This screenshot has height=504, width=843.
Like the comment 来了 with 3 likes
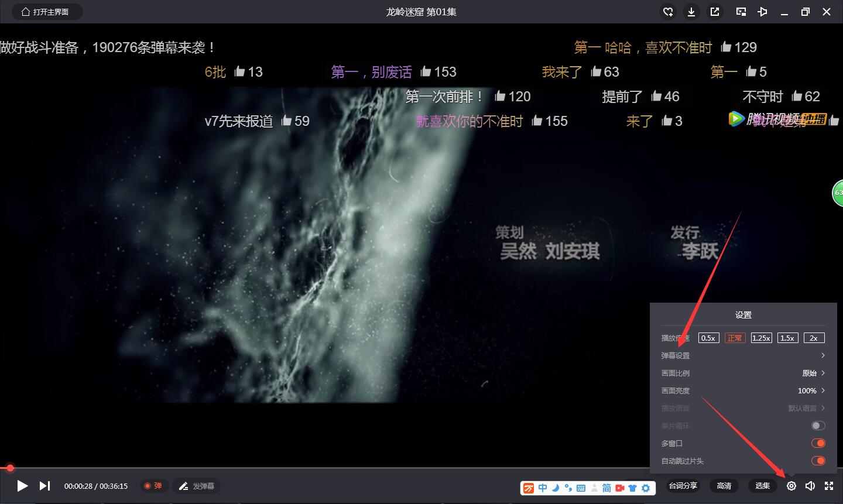click(667, 121)
